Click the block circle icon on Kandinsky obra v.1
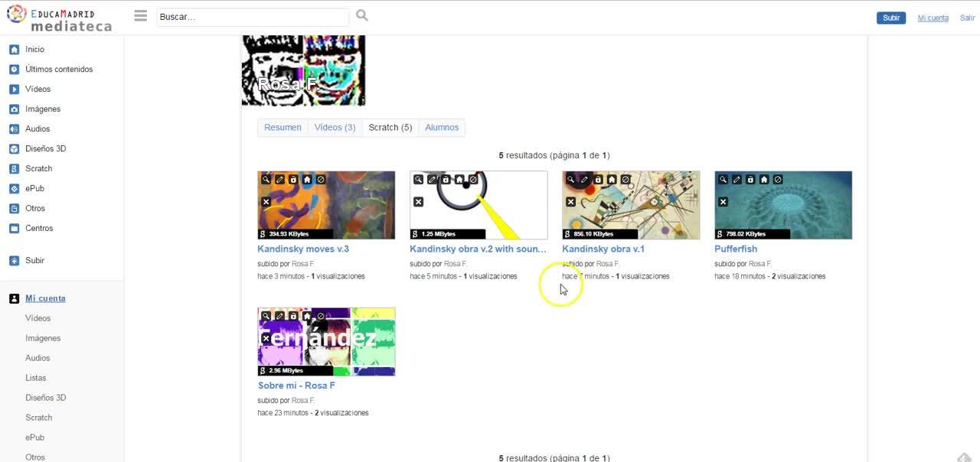Viewport: 980px width, 462px height. click(x=626, y=180)
